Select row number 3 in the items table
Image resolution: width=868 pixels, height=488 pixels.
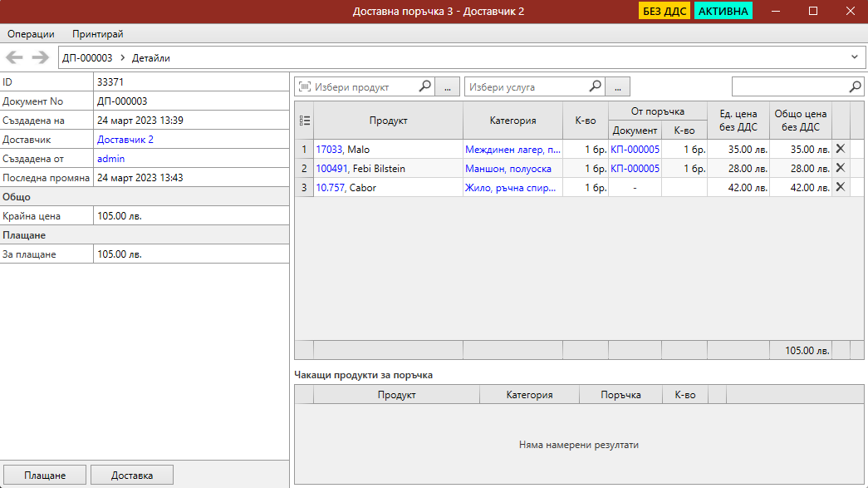(304, 188)
